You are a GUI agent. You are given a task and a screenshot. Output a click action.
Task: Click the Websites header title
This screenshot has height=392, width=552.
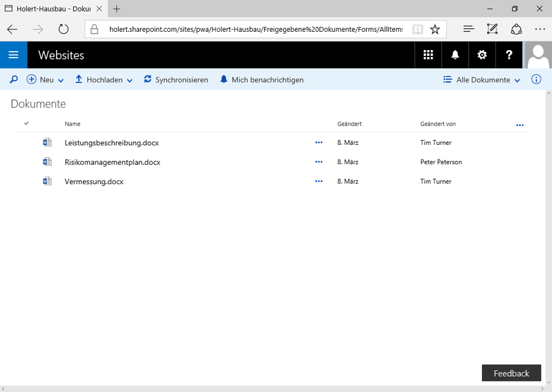(61, 55)
